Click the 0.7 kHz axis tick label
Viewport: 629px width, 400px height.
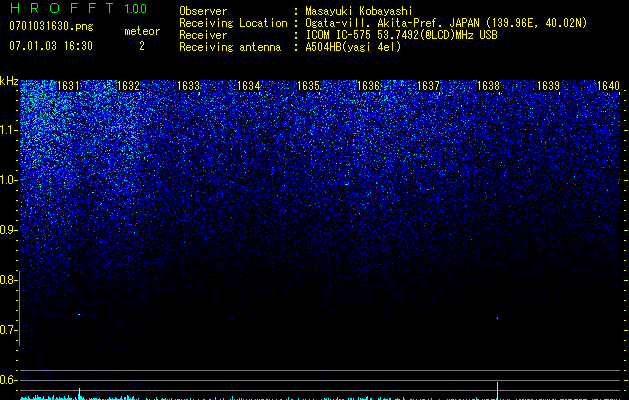tap(8, 330)
